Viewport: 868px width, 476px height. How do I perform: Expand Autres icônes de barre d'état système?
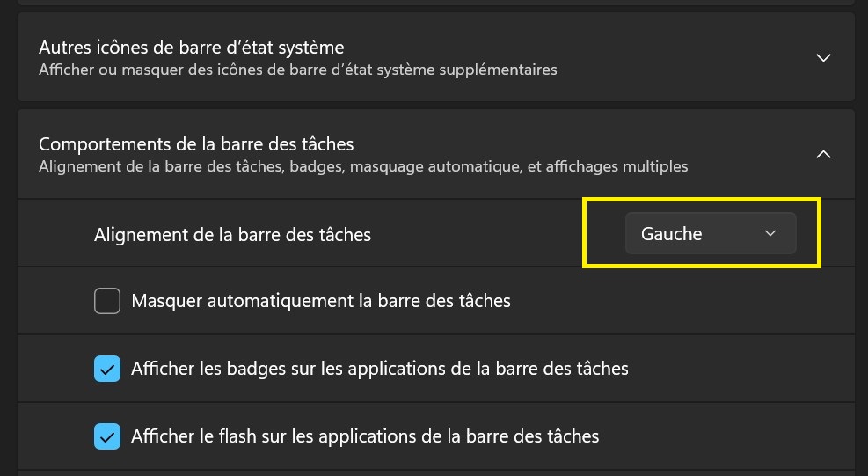[435, 57]
